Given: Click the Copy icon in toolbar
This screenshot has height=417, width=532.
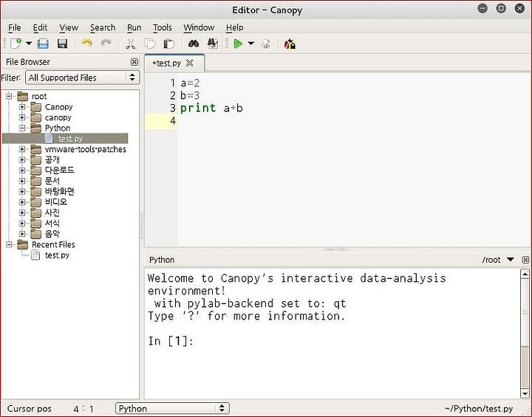Looking at the screenshot, I should tap(149, 44).
